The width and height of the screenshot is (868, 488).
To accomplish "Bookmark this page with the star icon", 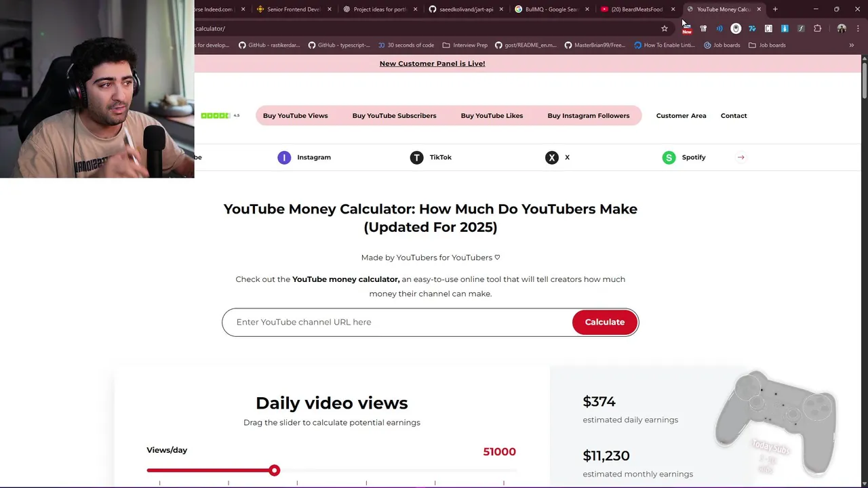I will pos(665,28).
